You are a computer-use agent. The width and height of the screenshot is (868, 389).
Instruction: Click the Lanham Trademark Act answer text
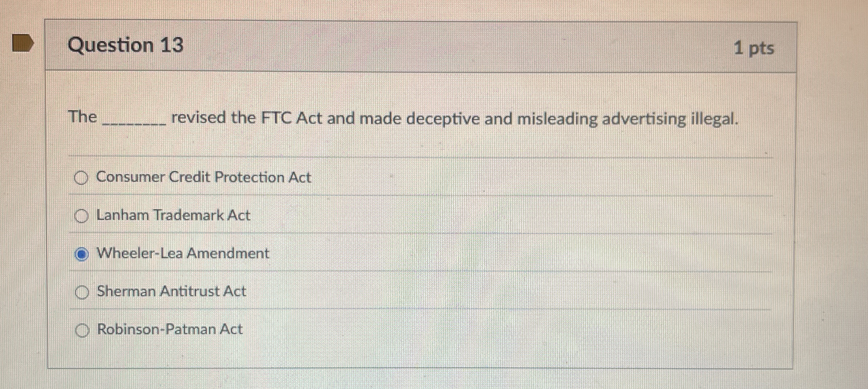pos(173,215)
